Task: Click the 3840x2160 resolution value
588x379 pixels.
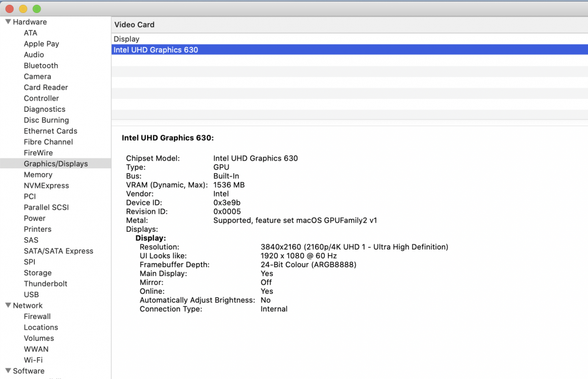Action: tap(355, 247)
